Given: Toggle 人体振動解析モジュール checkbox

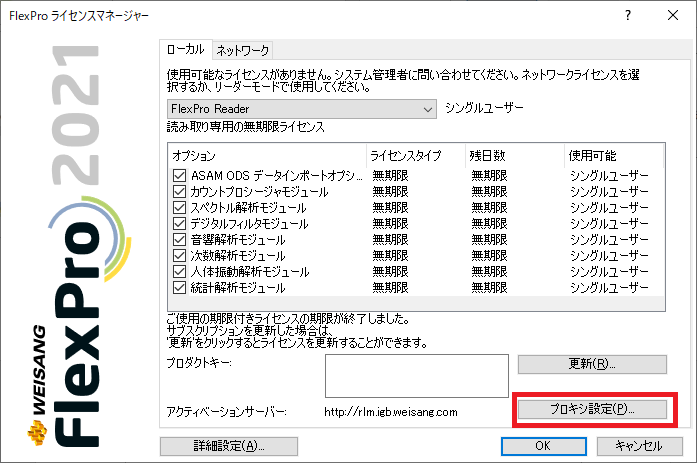Looking at the screenshot, I should (x=179, y=271).
